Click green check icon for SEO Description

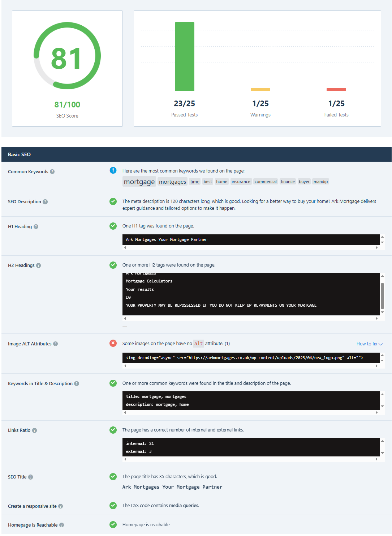113,201
